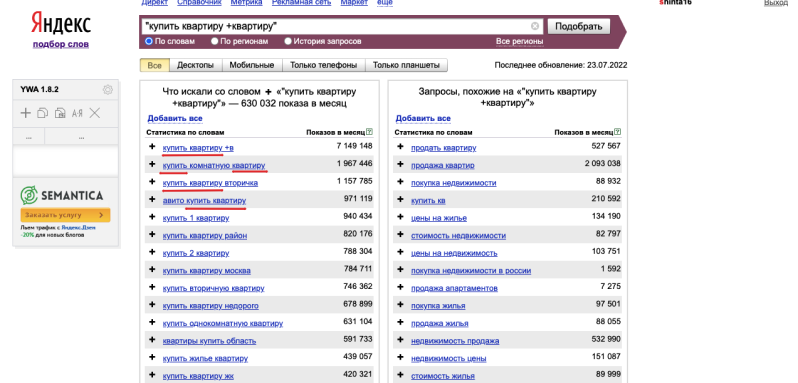Add купить однокомнатную квартиру via plus icon
798x383 pixels.
(152, 322)
